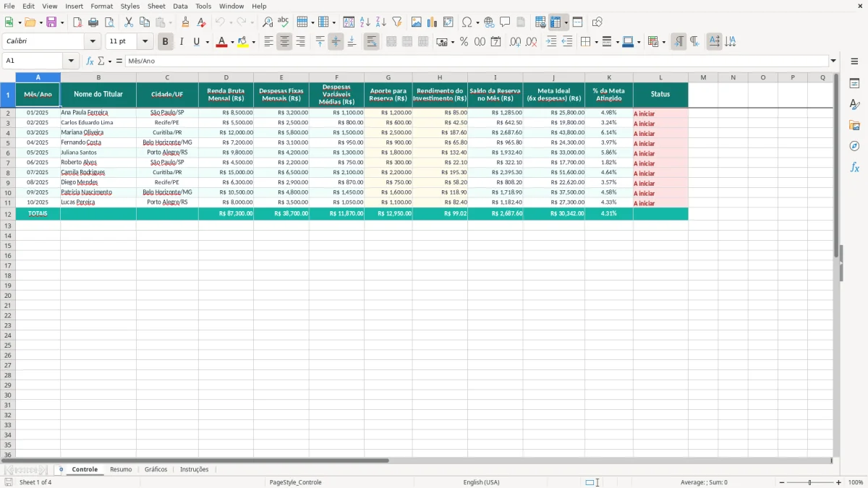Viewport: 868px width, 488px height.
Task: Open the Font Name dropdown arrow
Action: 93,42
